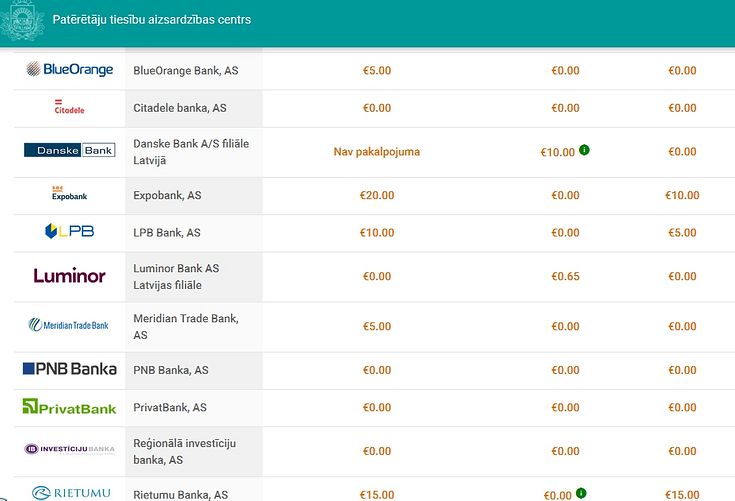Image resolution: width=735 pixels, height=501 pixels.
Task: Select the Reģionālā investīciju banka, AS name
Action: (185, 451)
